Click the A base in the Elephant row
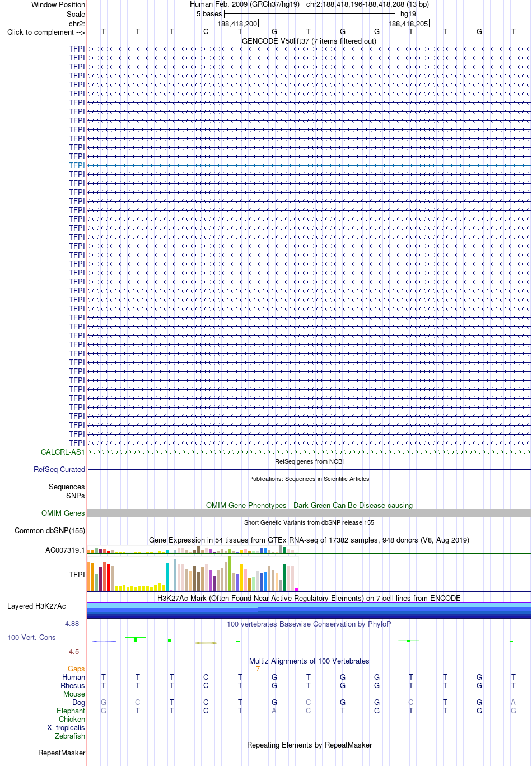 274,711
